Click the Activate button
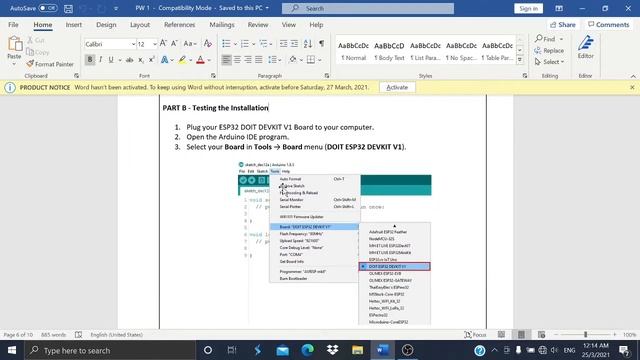The image size is (640, 360). pyautogui.click(x=397, y=87)
